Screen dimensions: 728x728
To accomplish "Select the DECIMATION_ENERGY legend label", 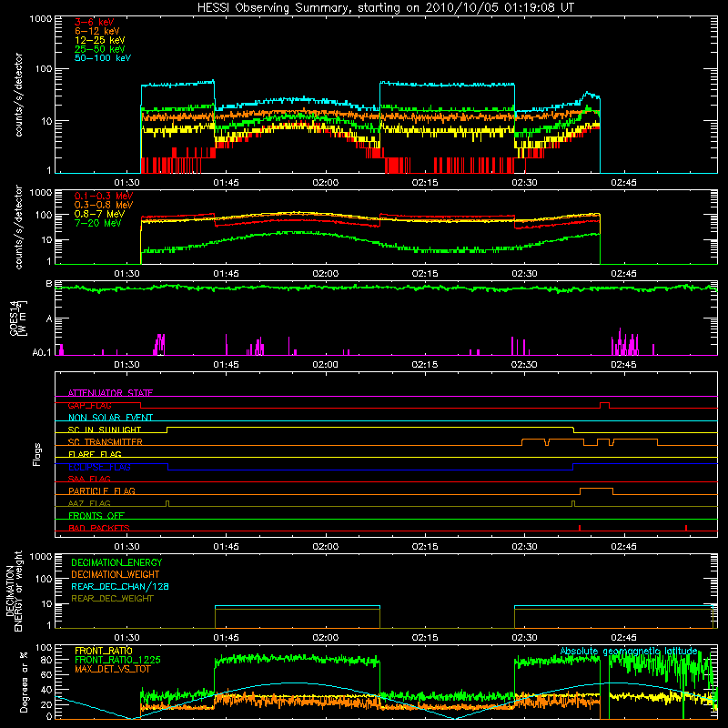I will [116, 562].
